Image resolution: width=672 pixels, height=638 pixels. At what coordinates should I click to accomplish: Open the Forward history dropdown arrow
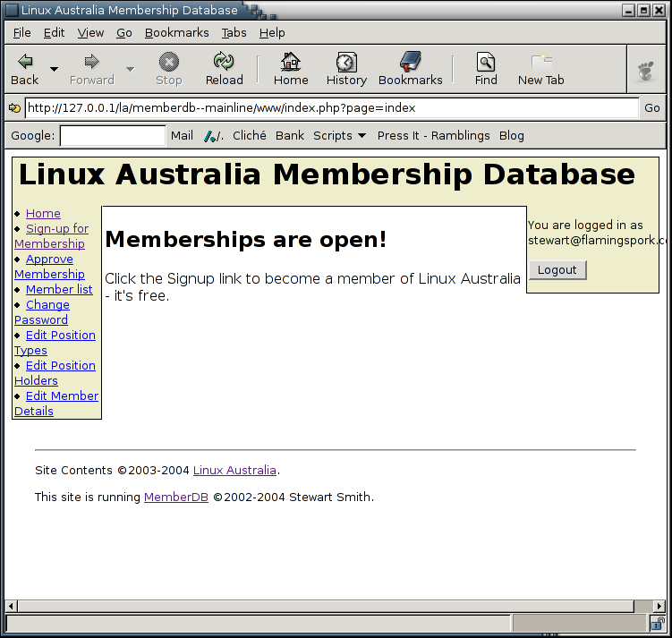(131, 69)
